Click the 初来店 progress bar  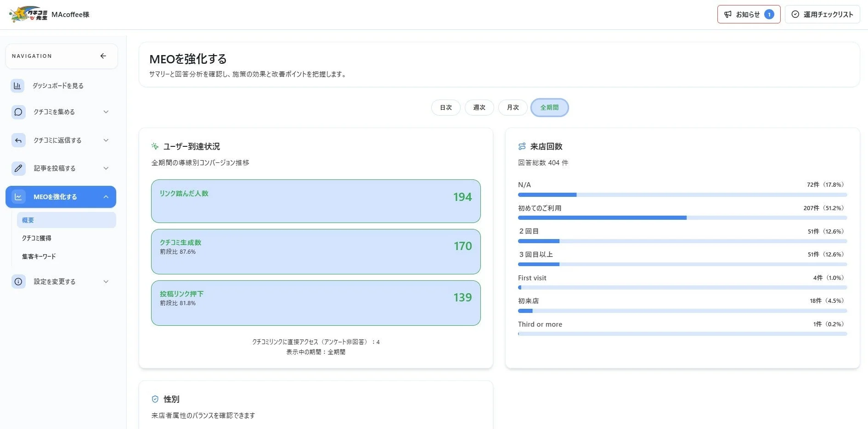pyautogui.click(x=682, y=311)
